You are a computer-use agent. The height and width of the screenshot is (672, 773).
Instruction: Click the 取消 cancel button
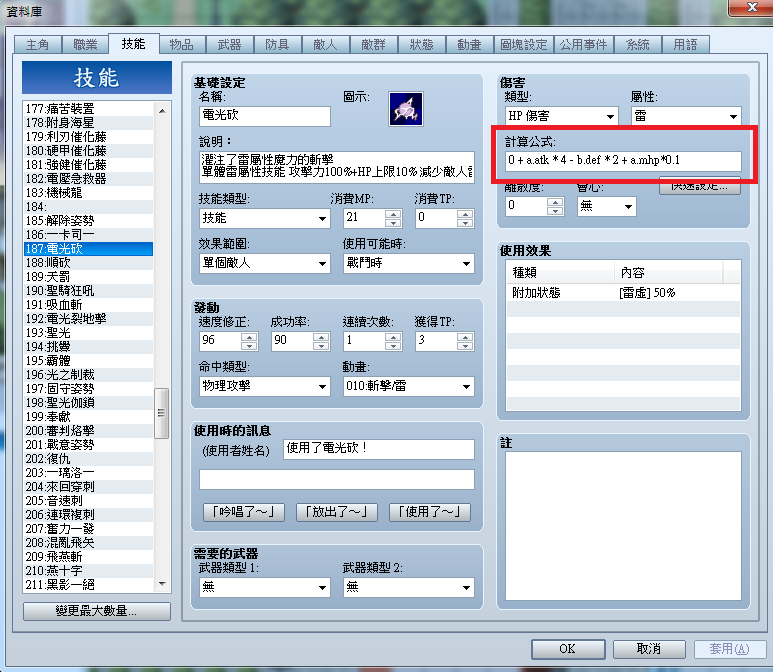649,649
